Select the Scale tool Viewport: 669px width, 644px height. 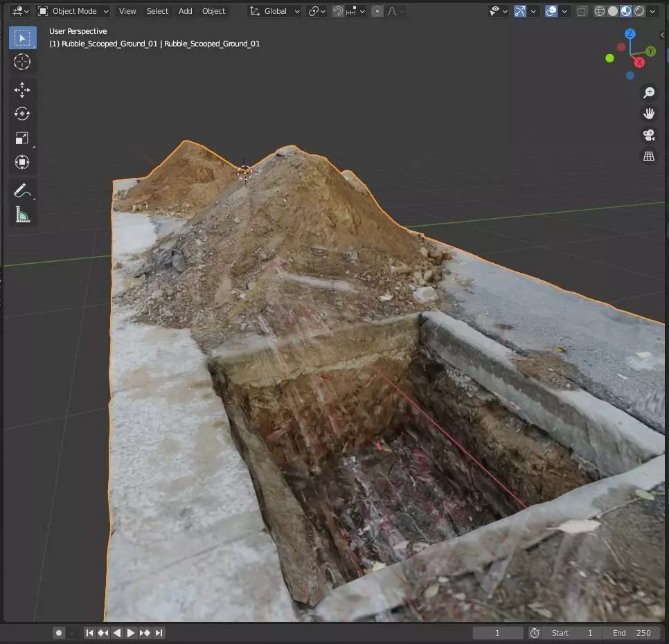22,138
